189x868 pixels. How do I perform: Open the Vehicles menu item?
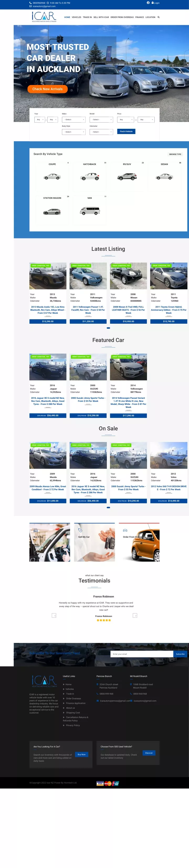point(76,17)
